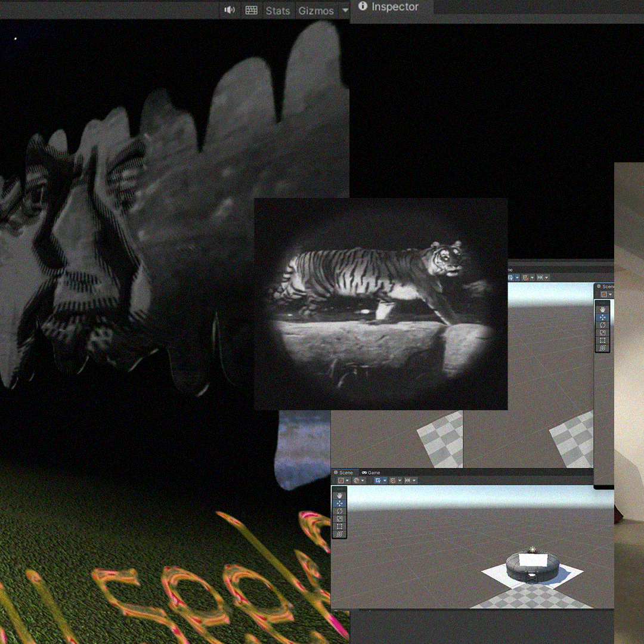Open grid snapping dropdown in window behind tiger image
The height and width of the screenshot is (644, 644).
click(x=532, y=278)
